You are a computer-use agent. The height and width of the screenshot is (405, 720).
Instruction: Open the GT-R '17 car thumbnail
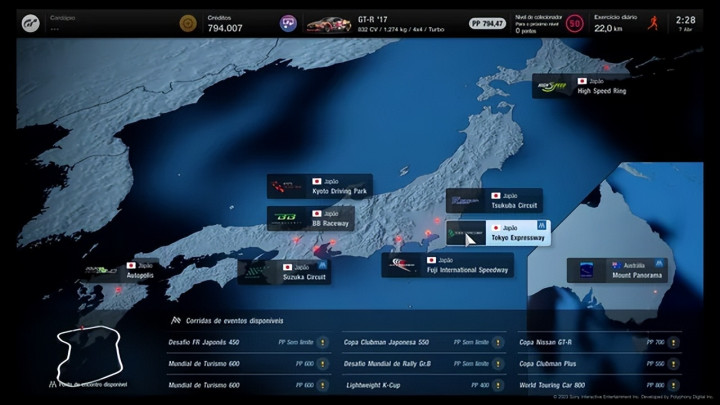(328, 23)
